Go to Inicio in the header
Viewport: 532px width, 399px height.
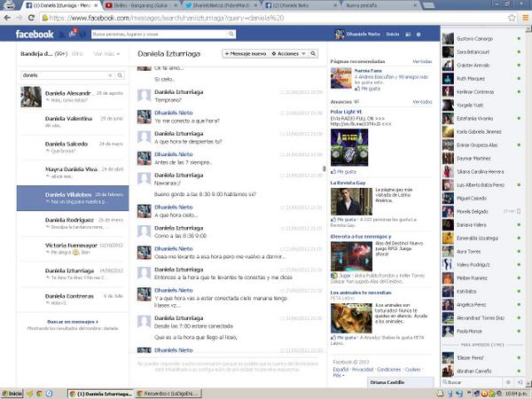(393, 35)
